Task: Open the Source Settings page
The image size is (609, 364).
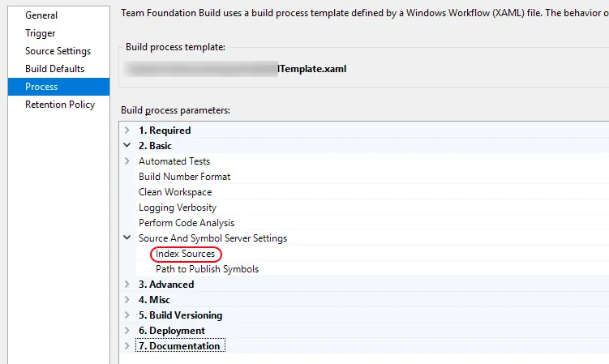Action: click(x=58, y=51)
